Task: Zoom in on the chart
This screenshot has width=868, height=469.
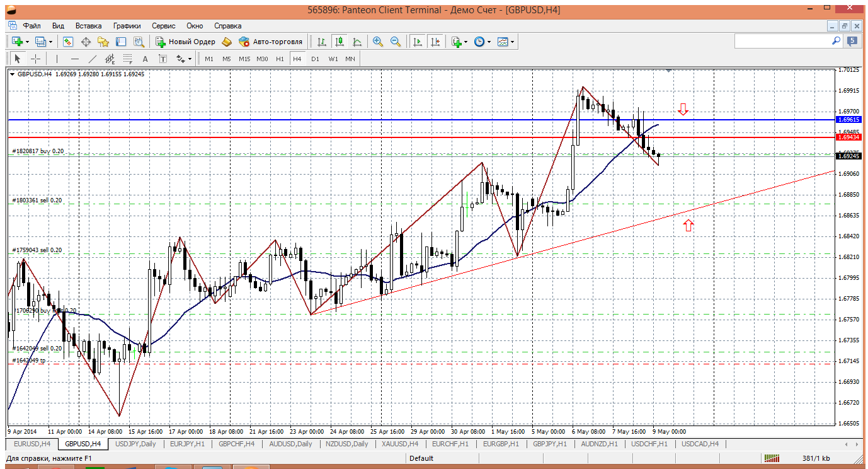Action: click(378, 42)
